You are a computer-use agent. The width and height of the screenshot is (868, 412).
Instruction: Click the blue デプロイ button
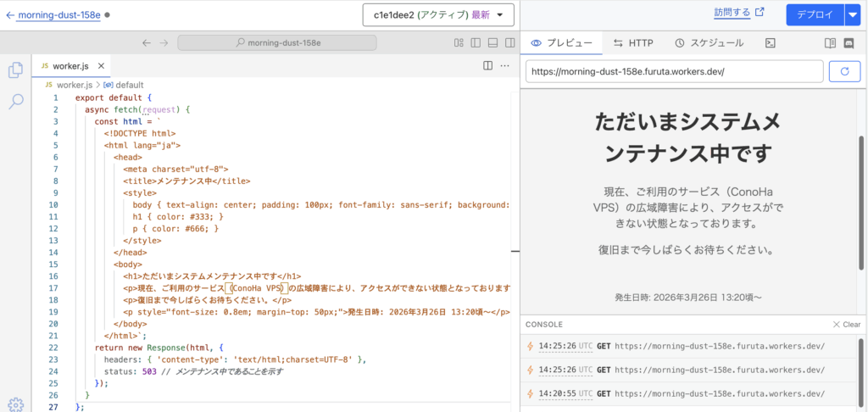815,14
